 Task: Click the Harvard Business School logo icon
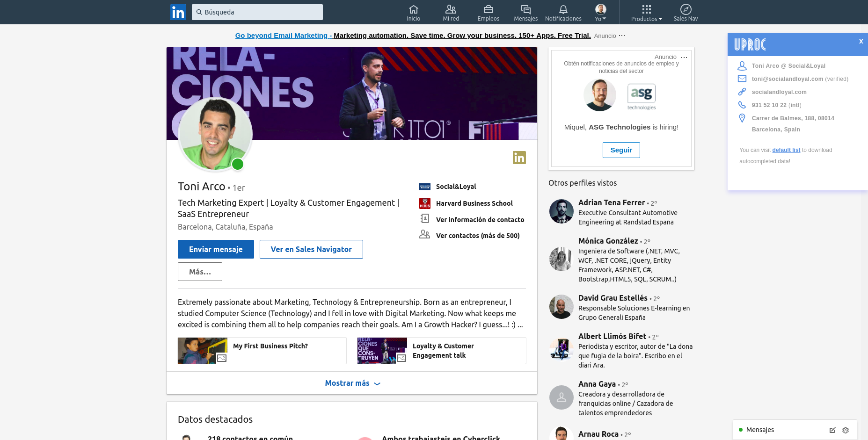click(425, 203)
